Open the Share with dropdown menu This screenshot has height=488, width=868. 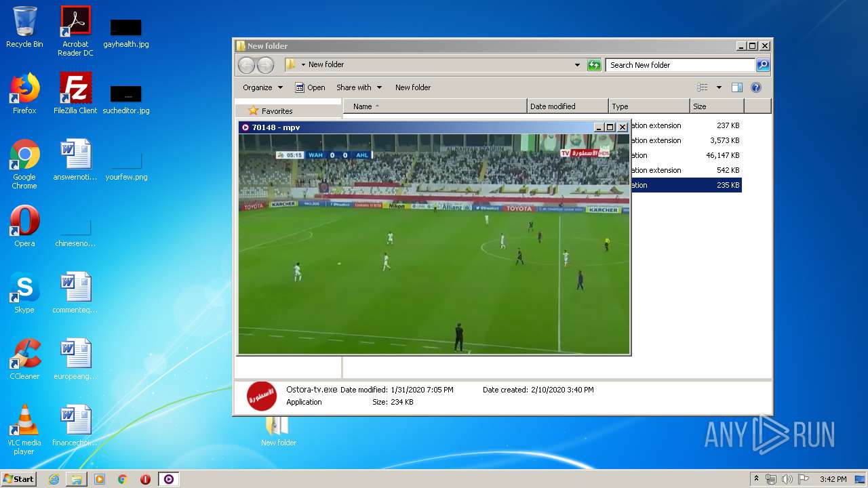[x=359, y=87]
